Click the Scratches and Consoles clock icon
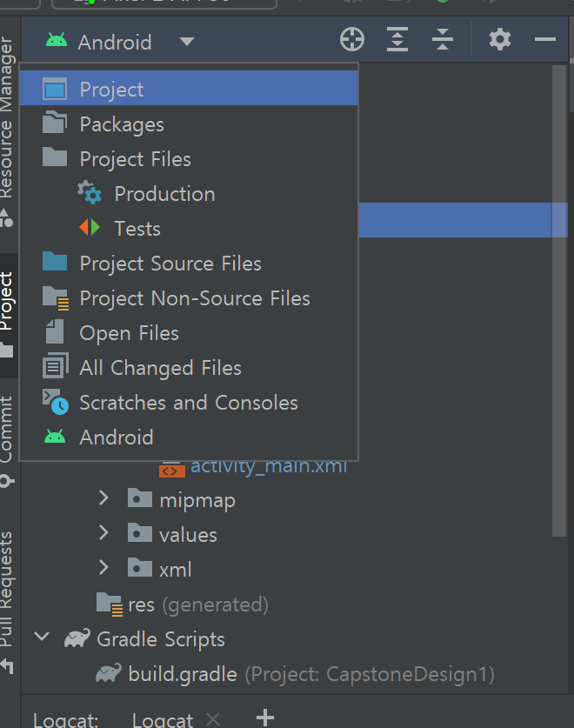 tap(56, 402)
